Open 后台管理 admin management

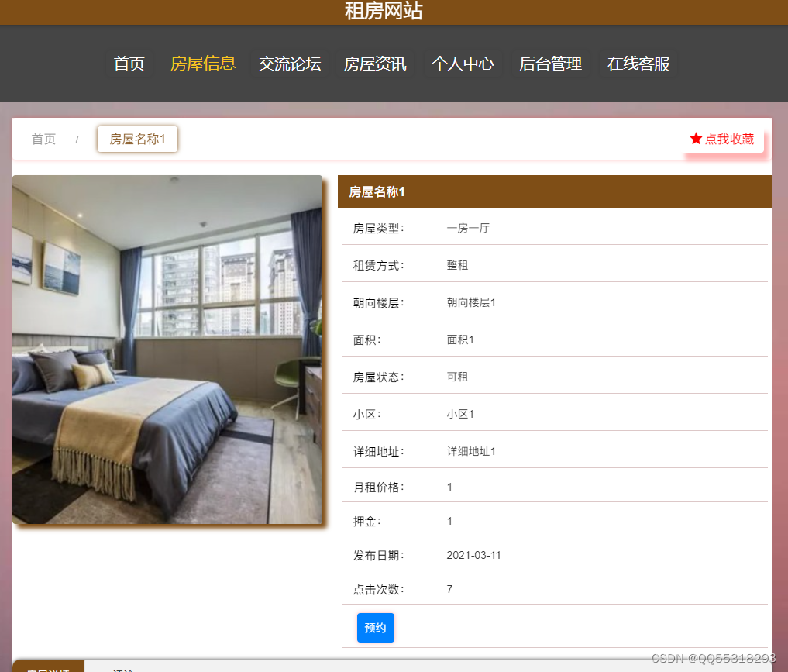550,64
